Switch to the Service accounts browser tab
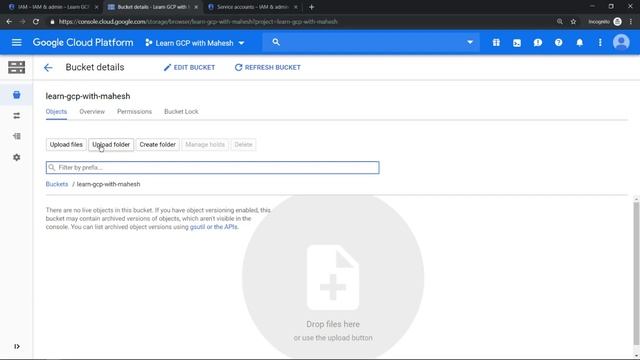The width and height of the screenshot is (640, 360). [252, 7]
